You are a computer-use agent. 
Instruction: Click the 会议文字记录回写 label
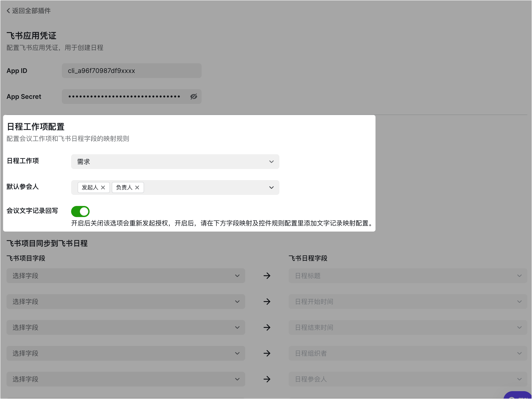[32, 211]
